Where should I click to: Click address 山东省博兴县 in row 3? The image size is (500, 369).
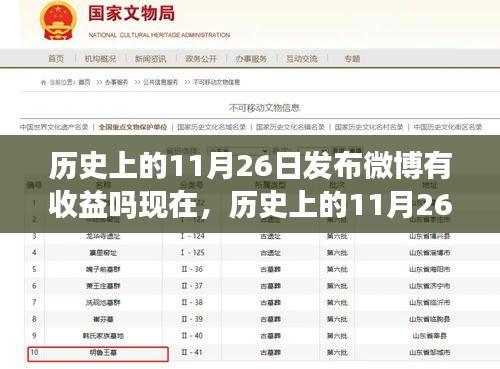[430, 236]
